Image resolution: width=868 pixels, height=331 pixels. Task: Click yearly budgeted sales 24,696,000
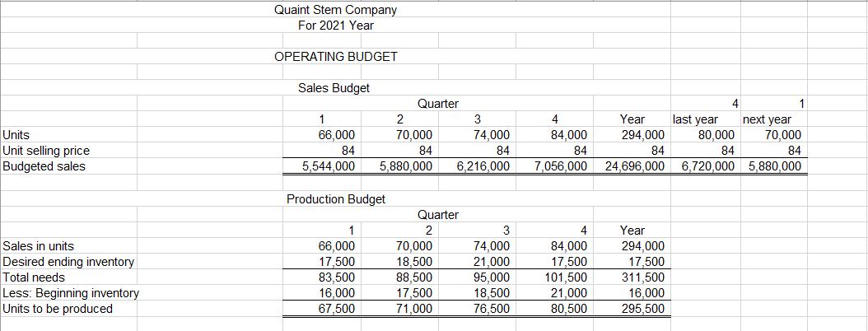pos(632,166)
